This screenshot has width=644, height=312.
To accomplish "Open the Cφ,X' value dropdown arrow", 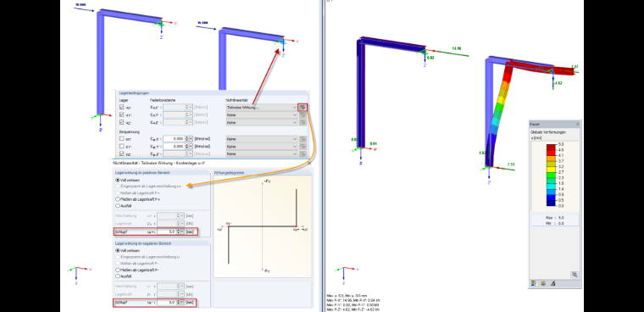I will click(x=191, y=139).
